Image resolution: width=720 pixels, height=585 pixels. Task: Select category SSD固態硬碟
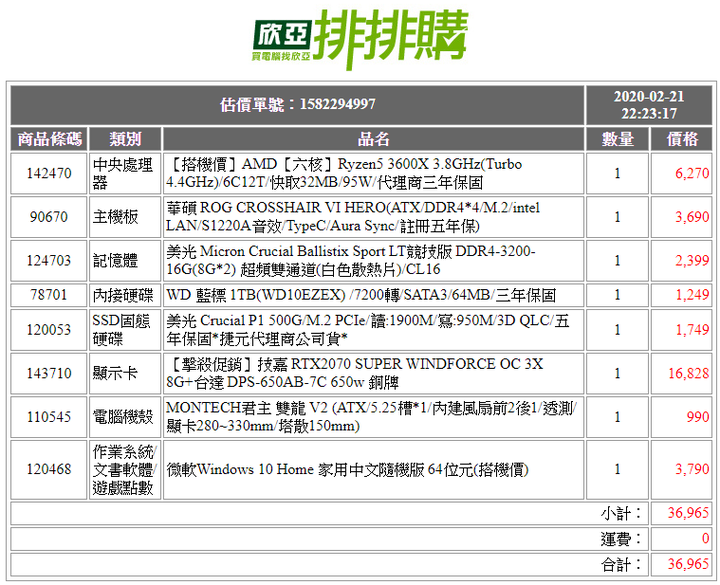121,330
